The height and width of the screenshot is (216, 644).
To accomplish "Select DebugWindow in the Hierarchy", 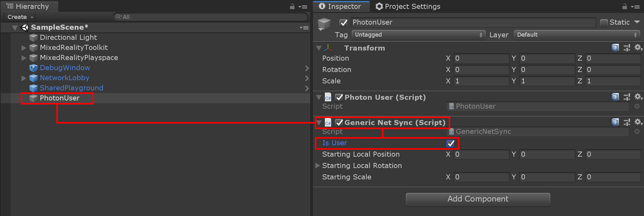I will click(x=65, y=68).
